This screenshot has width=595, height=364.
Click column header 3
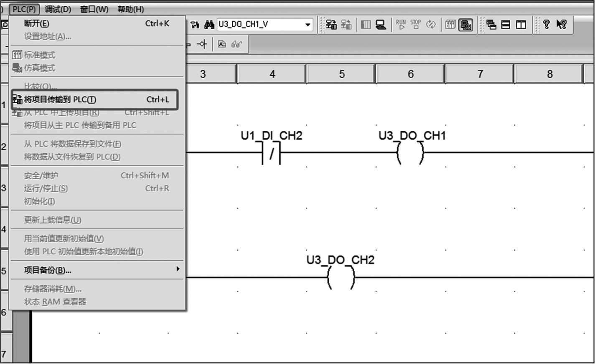click(x=211, y=74)
